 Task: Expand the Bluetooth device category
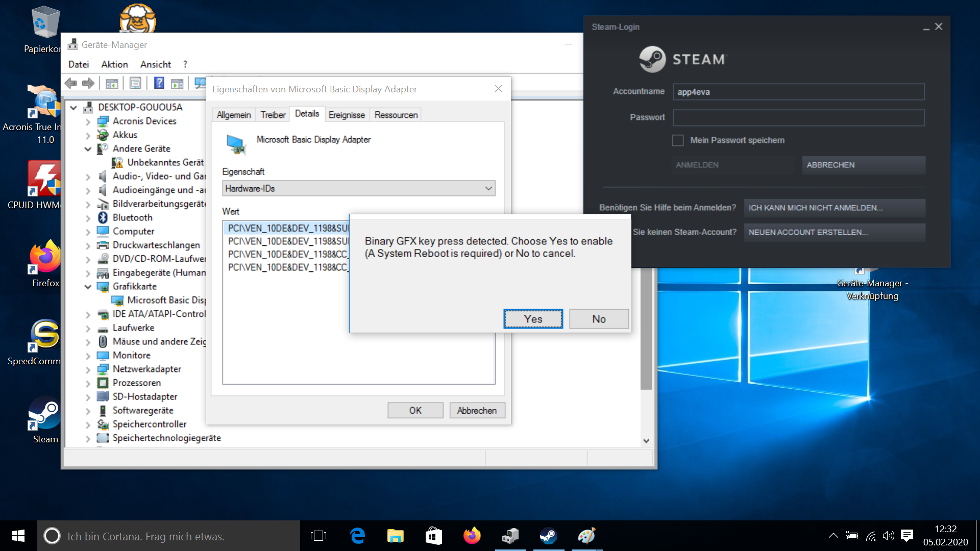pyautogui.click(x=88, y=218)
